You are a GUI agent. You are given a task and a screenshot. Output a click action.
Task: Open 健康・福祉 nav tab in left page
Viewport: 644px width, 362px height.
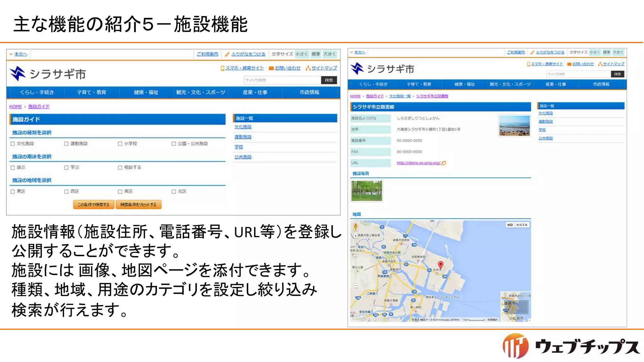pyautogui.click(x=146, y=92)
